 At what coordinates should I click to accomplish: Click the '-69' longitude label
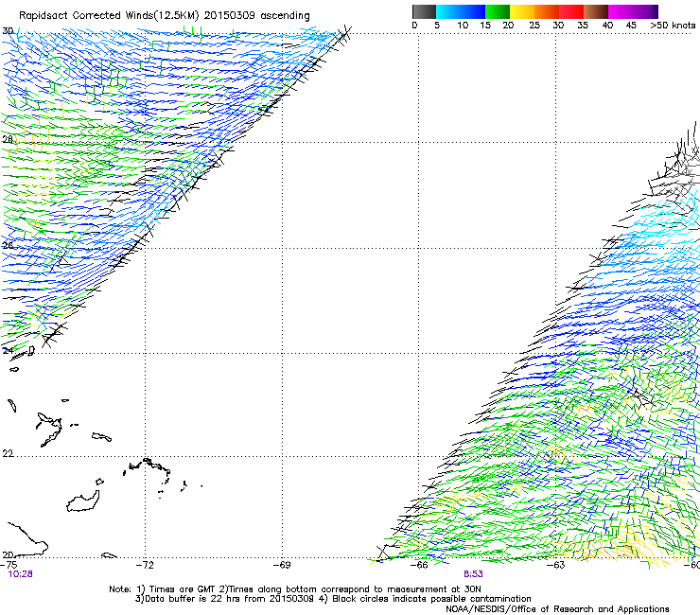tap(282, 565)
